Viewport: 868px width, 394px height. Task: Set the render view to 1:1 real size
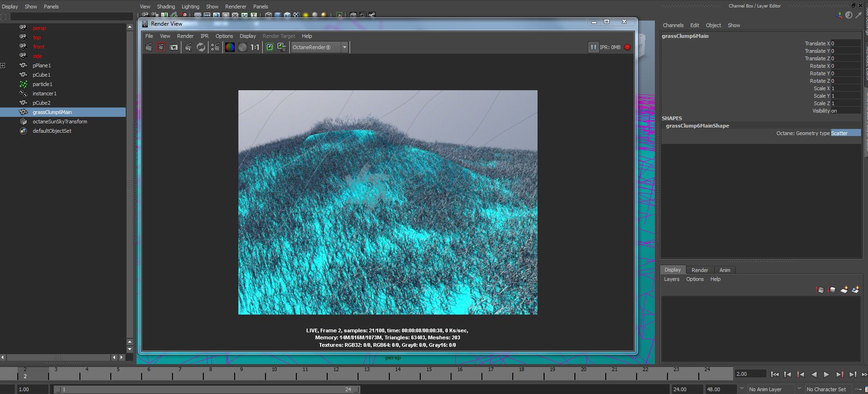[x=255, y=47]
